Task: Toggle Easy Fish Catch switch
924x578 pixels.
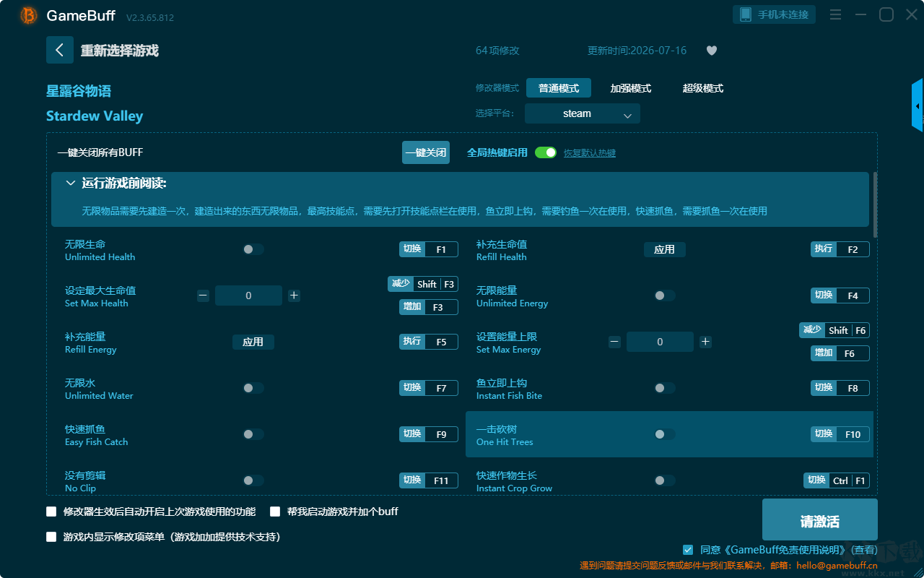Action: (x=253, y=434)
